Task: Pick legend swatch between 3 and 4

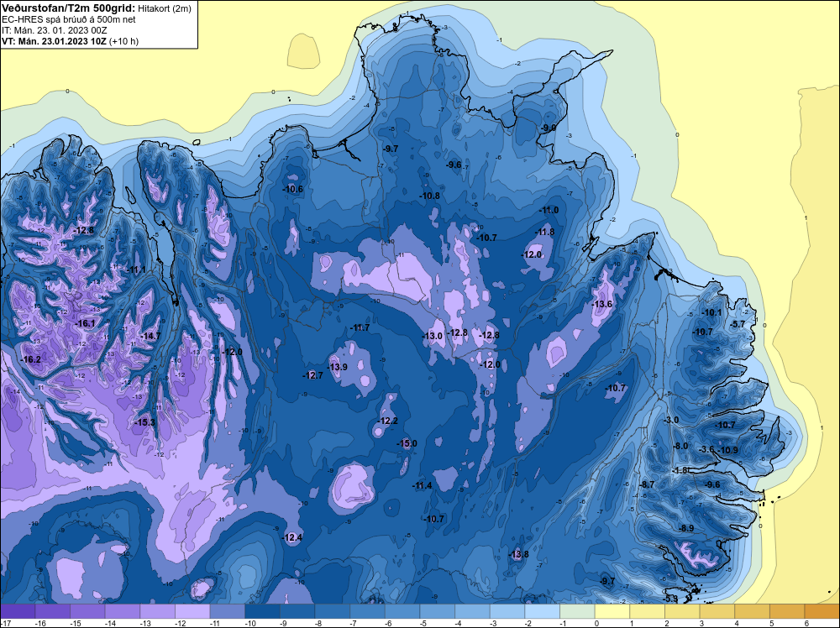Action: click(717, 611)
